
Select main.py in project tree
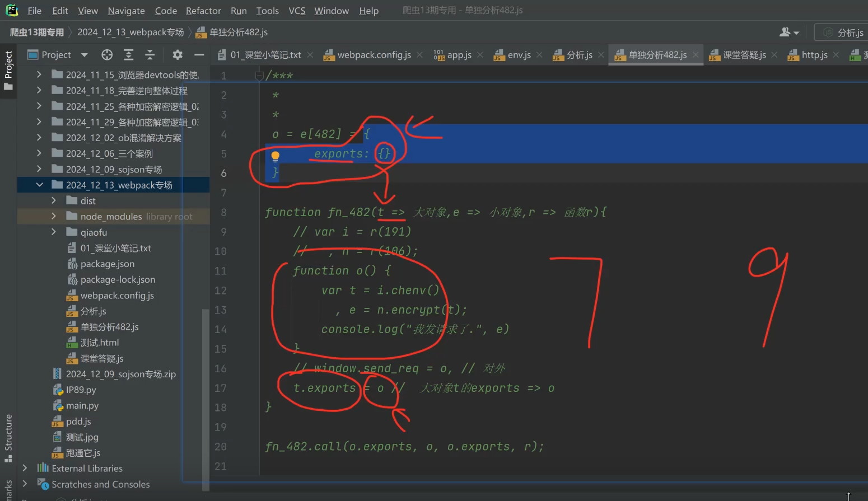[x=82, y=405]
